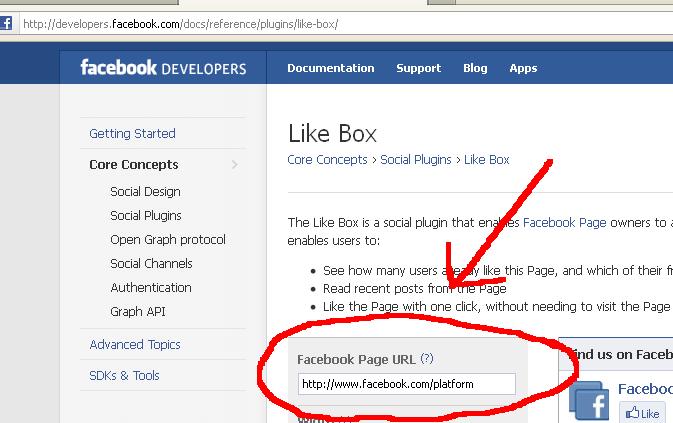Click Core Concepts breadcrumb link

327,160
